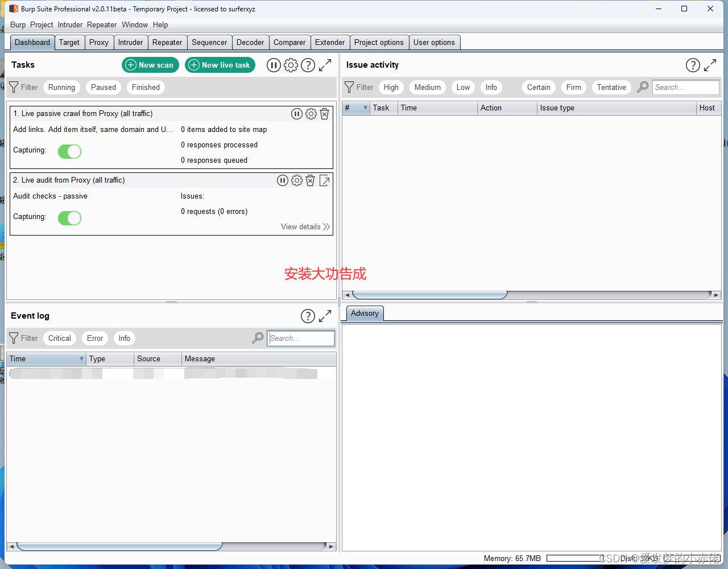The image size is (728, 569).
Task: Click Issue activity filter funnel icon
Action: point(349,87)
